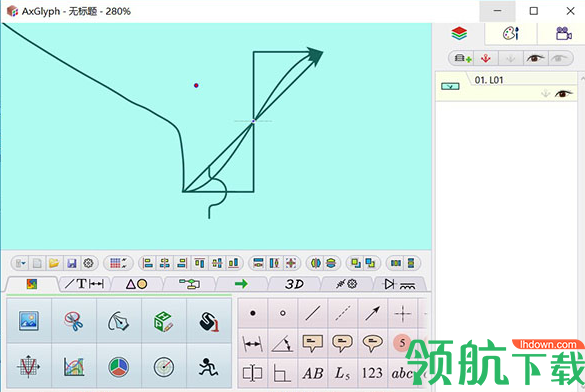This screenshot has height=392, width=585.
Task: Open the mechanics and gear symbols tab
Action: point(346,284)
